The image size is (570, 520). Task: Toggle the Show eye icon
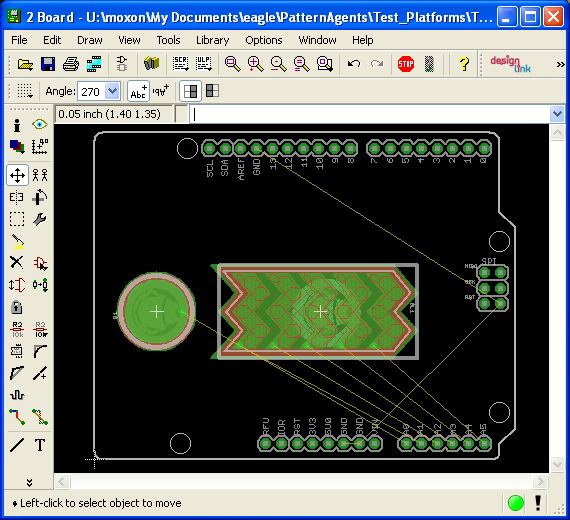40,125
